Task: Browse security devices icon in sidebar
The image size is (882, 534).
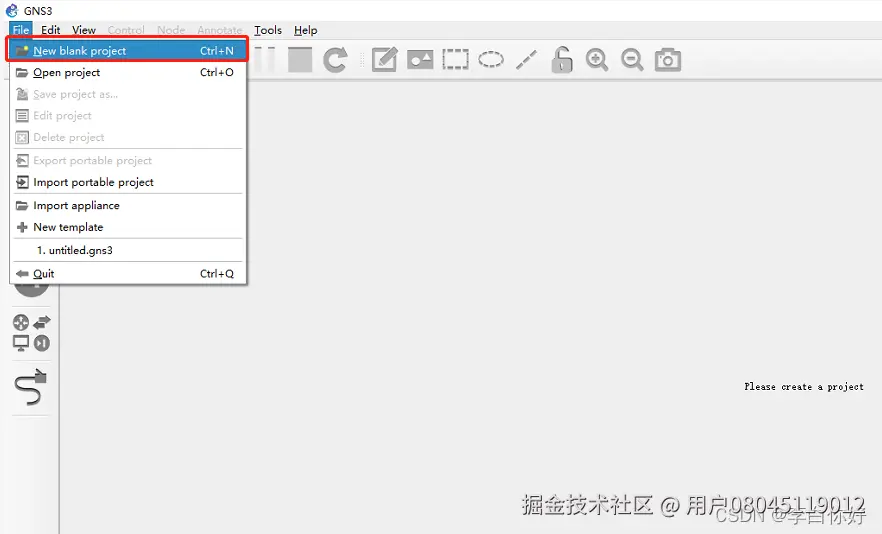Action: 42,343
